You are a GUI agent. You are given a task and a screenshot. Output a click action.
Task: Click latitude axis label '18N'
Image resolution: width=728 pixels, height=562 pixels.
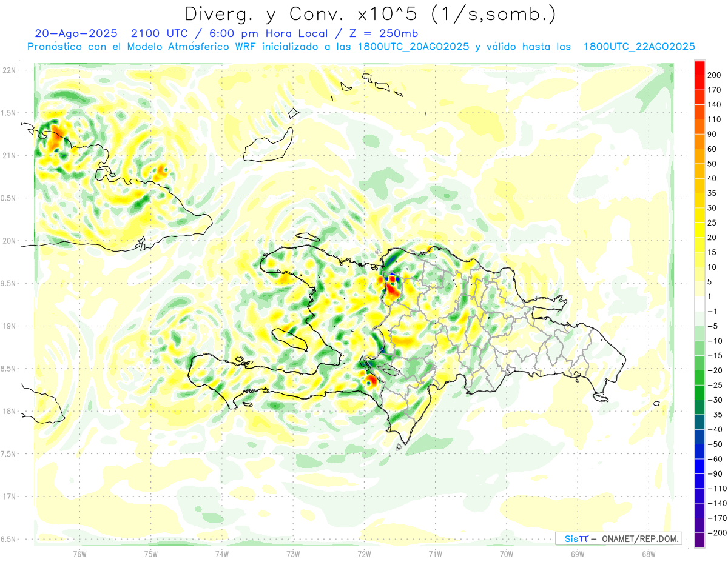9,411
